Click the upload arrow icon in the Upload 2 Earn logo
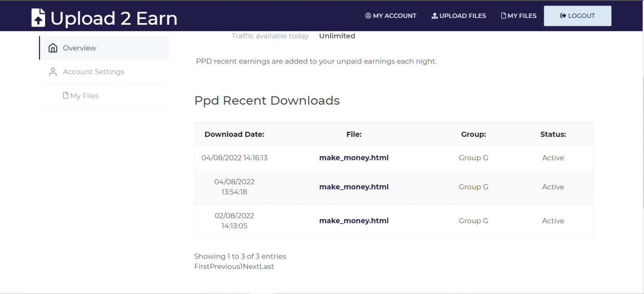Screen dimensions: 644x294 38,17
